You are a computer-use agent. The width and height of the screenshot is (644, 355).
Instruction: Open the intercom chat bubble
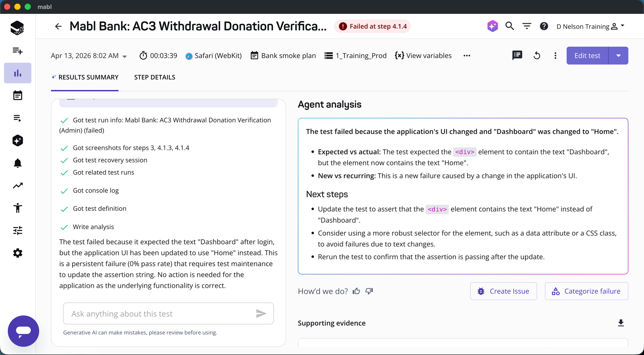coord(24,331)
